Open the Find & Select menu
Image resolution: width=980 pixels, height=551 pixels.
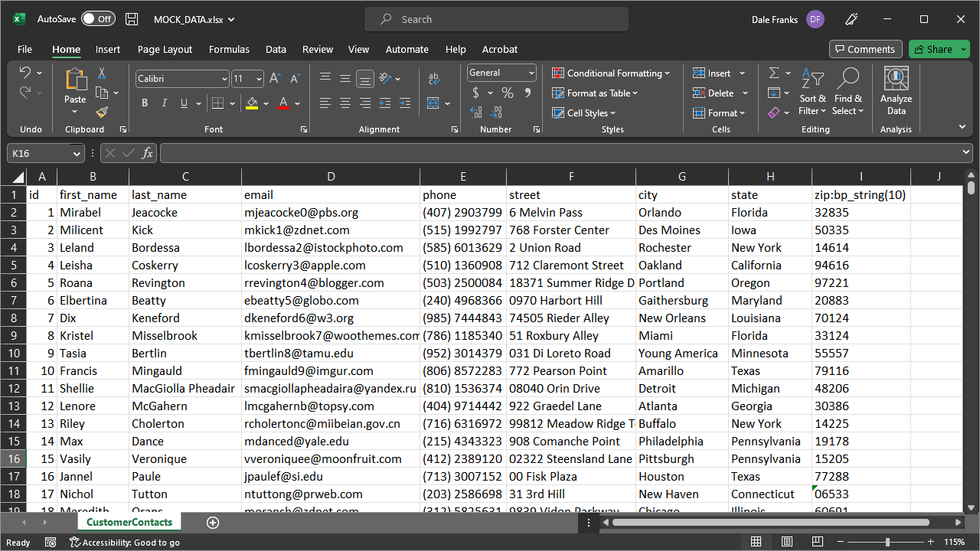[848, 92]
